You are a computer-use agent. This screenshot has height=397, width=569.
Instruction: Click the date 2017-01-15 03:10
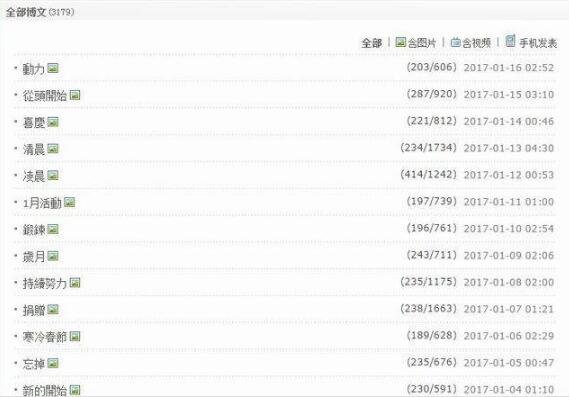point(509,95)
